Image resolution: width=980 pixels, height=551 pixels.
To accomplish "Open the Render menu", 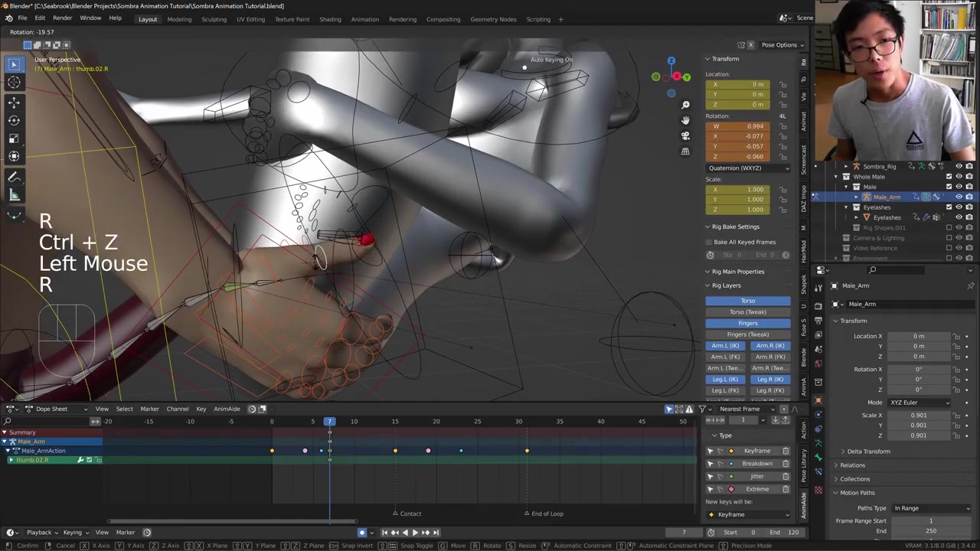I will (62, 18).
